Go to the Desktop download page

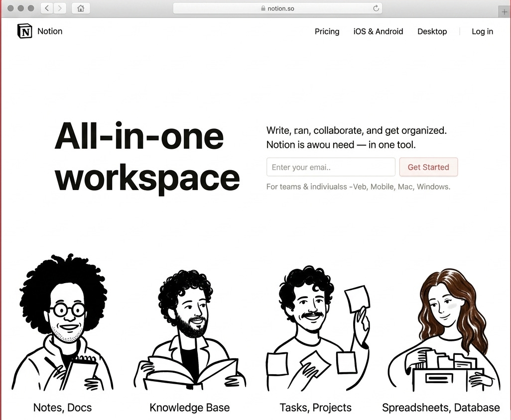tap(432, 31)
